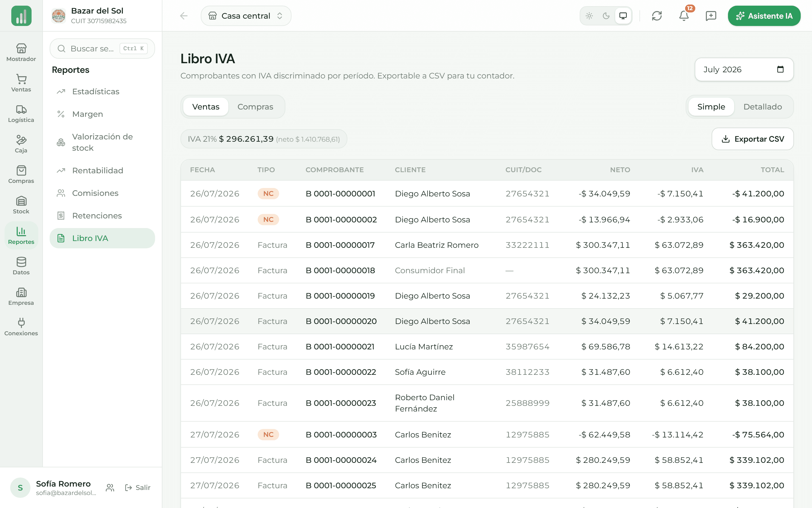Click the IVA 21% summary chip
The height and width of the screenshot is (508, 812).
(264, 139)
